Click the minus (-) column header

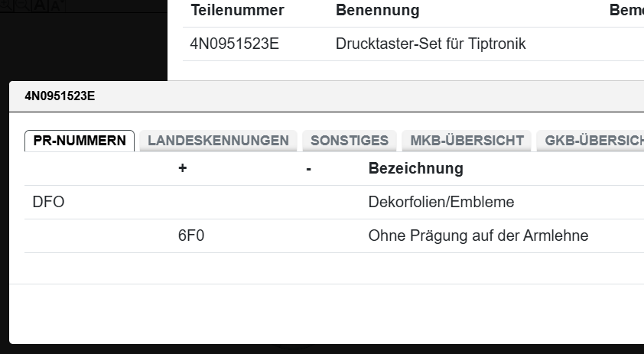point(308,168)
